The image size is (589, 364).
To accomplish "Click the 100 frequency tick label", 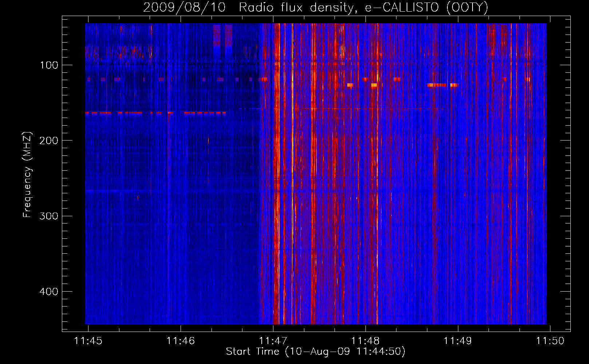I will [49, 65].
